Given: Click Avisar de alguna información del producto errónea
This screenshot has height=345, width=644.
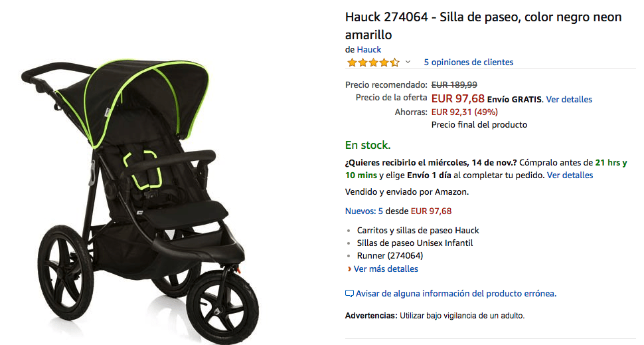Looking at the screenshot, I should coord(456,294).
